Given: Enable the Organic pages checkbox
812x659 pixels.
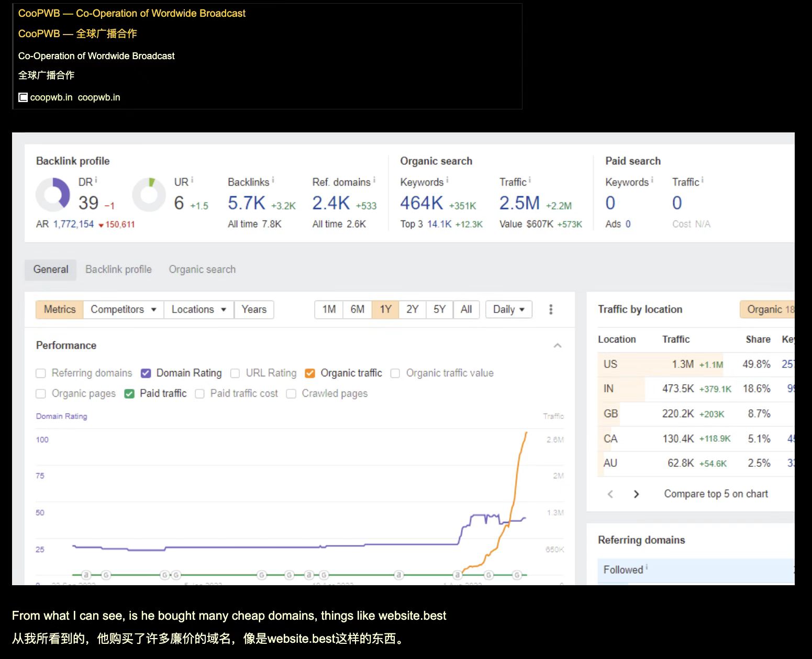Looking at the screenshot, I should [41, 394].
